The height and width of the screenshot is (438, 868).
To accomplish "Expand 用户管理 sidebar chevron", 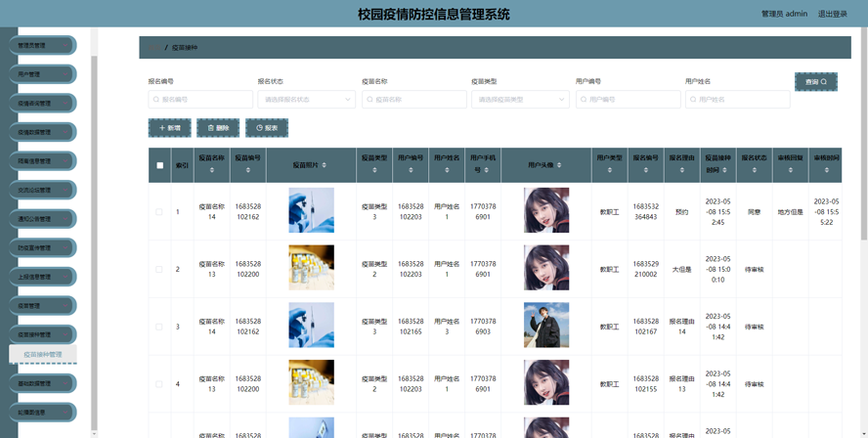I will tap(65, 73).
